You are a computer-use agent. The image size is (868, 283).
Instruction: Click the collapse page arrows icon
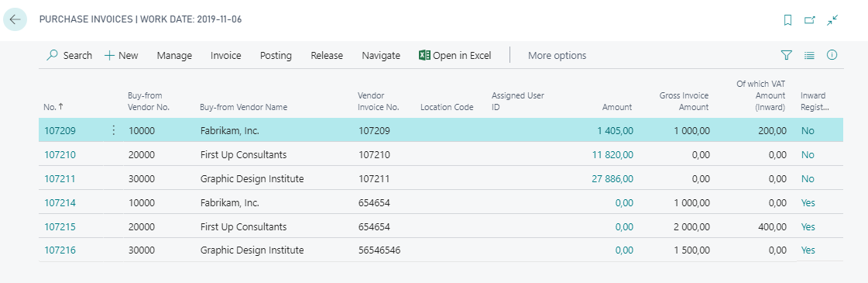pos(832,20)
